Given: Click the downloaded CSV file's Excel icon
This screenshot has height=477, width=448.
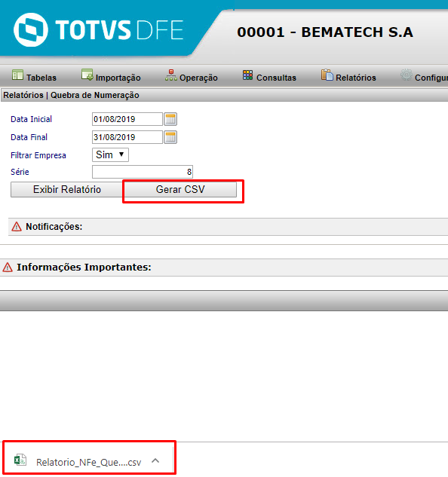Looking at the screenshot, I should point(20,460).
